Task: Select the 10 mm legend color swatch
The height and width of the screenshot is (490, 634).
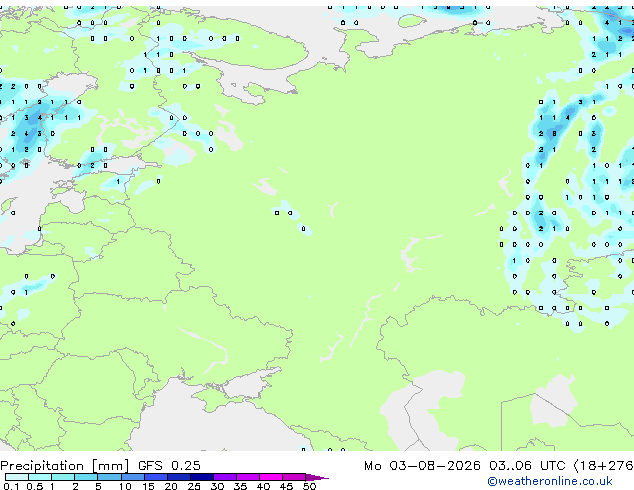Action: pyautogui.click(x=132, y=477)
